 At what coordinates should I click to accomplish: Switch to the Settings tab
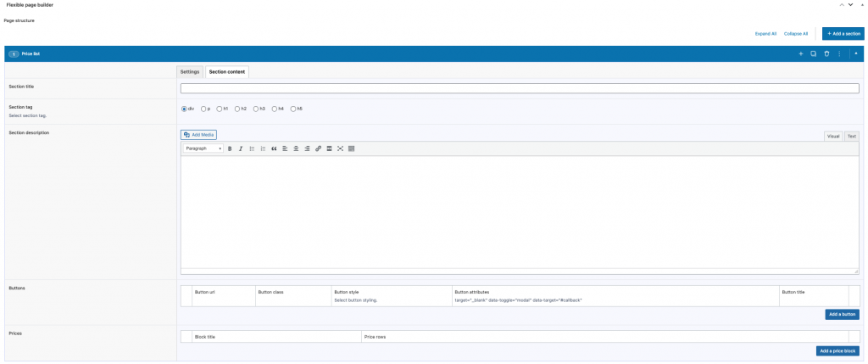pos(190,72)
